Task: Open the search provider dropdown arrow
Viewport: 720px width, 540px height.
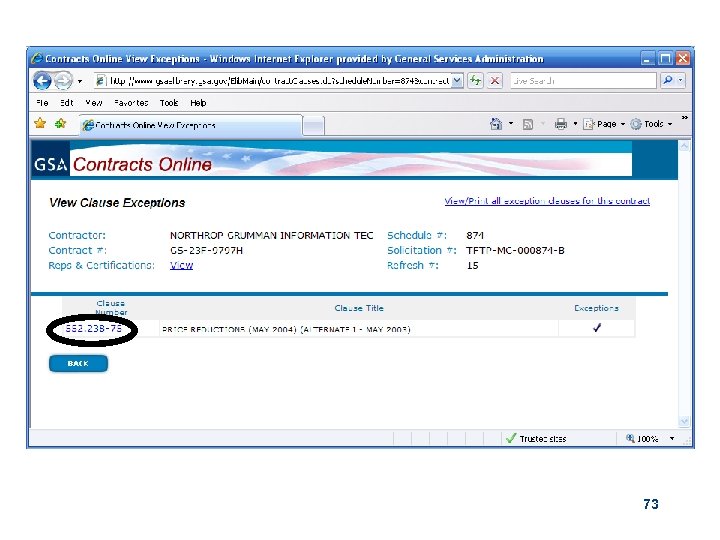Action: point(681,80)
